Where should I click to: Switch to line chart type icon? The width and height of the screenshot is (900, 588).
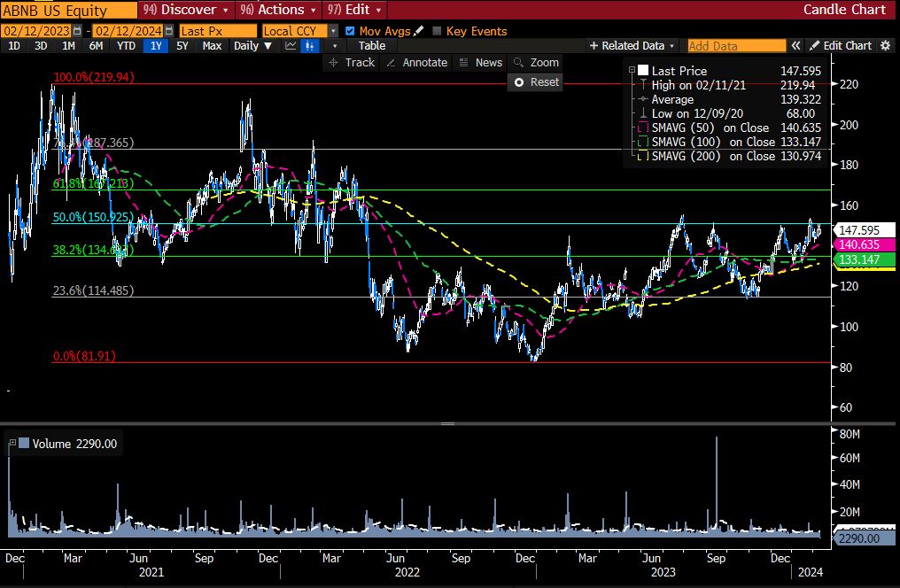[291, 46]
